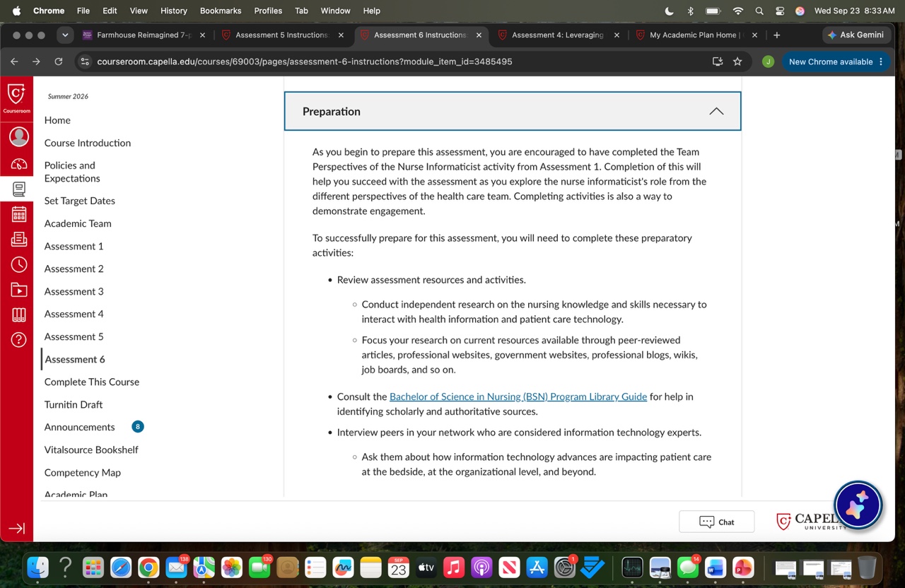Switch to Assessment 5 Instructions tab

[x=282, y=35]
